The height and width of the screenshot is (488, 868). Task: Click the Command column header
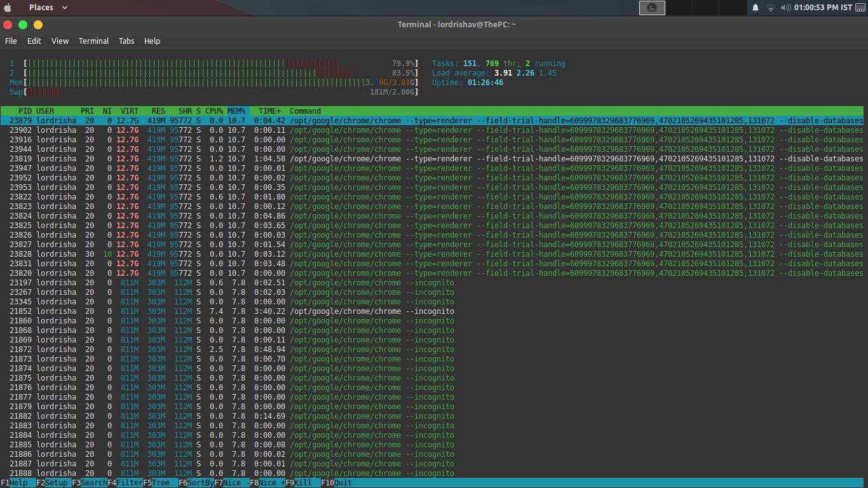click(306, 111)
